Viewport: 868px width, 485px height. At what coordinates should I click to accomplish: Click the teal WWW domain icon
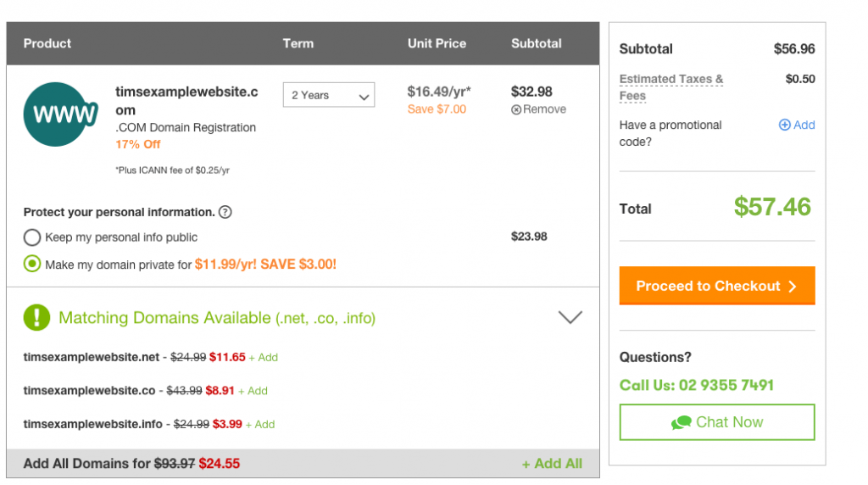click(x=60, y=114)
